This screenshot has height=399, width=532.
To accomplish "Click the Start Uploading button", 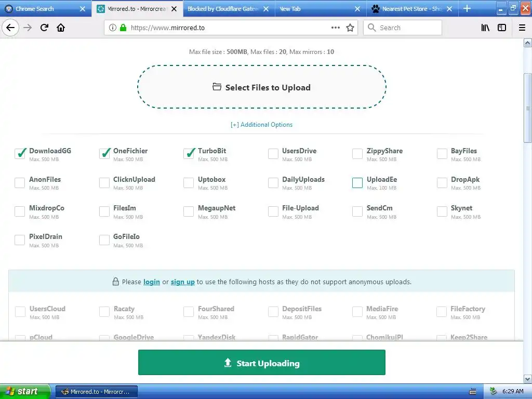I will [262, 362].
